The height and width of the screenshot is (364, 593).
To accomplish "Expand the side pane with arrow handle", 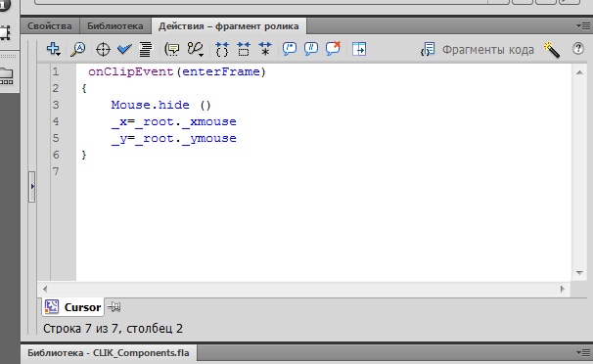I will [32, 186].
